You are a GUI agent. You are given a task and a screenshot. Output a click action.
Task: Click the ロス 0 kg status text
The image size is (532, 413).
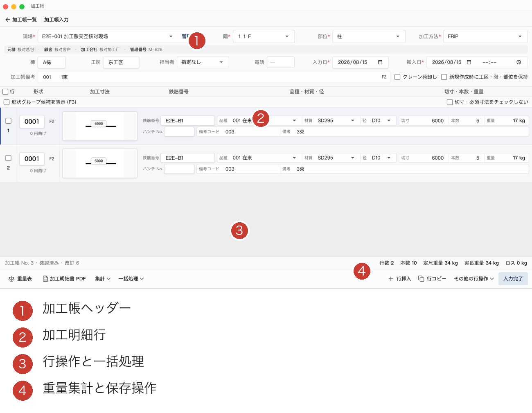(x=516, y=263)
